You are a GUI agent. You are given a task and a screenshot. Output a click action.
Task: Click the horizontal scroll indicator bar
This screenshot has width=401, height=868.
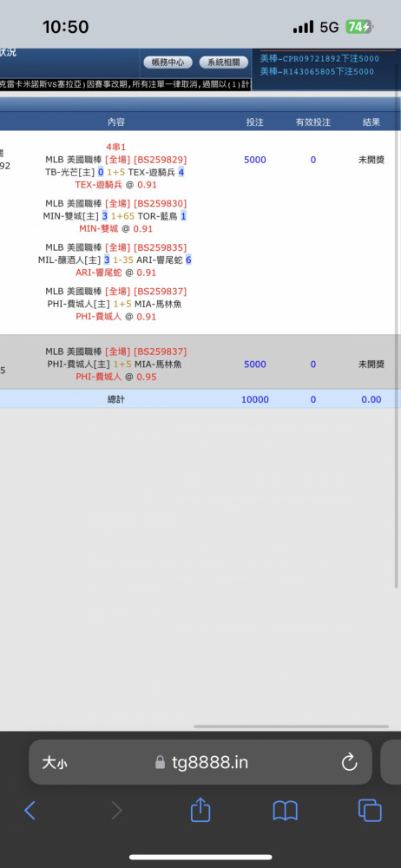292,727
